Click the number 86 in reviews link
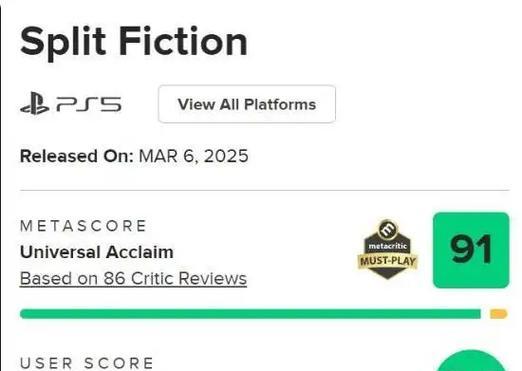Image resolution: width=522 pixels, height=371 pixels. (x=115, y=278)
